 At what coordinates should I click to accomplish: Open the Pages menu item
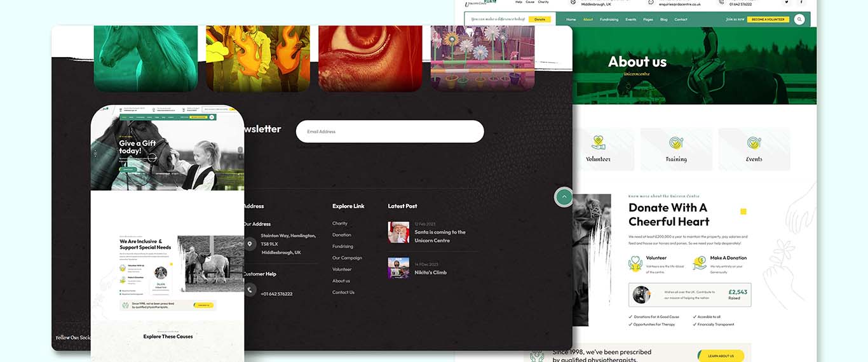[648, 20]
